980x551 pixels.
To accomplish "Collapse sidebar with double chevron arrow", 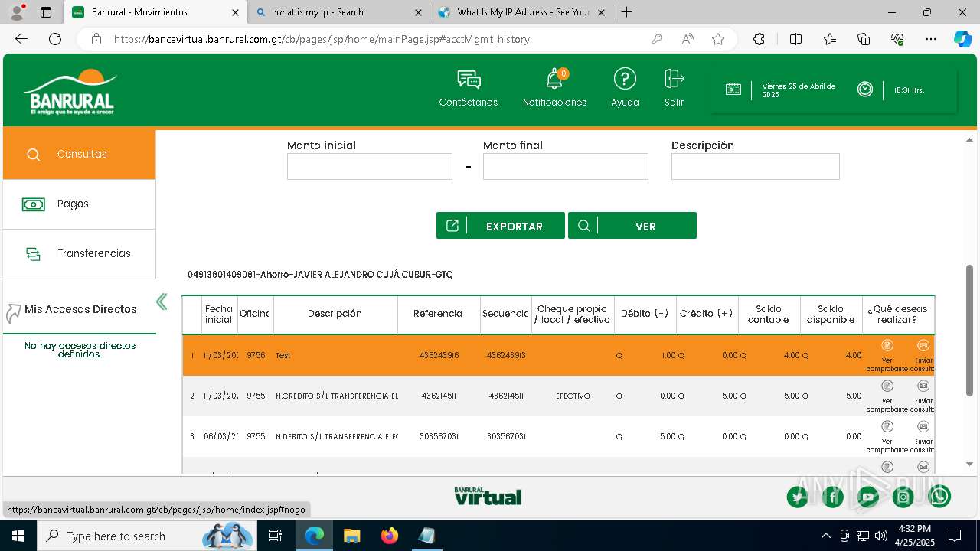I will coord(162,302).
